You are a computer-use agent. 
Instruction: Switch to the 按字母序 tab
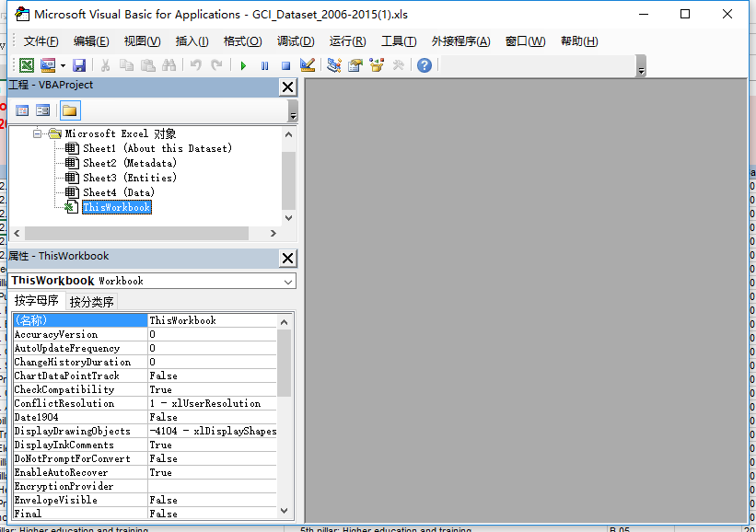click(x=36, y=301)
